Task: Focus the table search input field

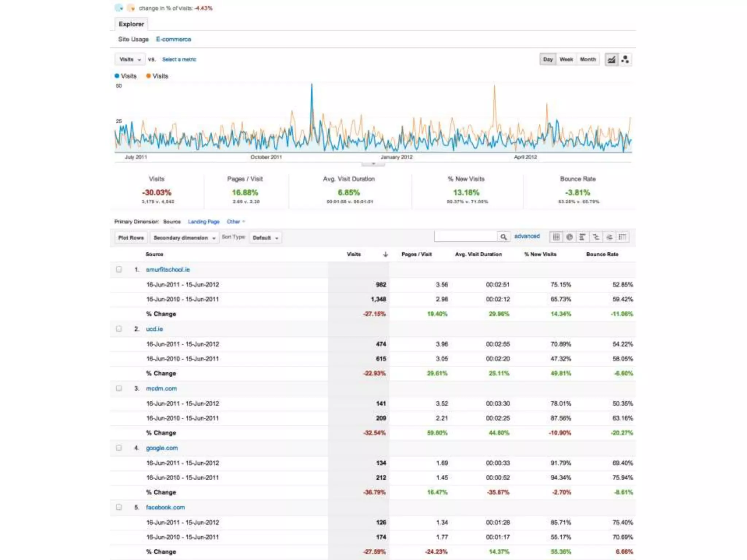Action: [x=465, y=237]
